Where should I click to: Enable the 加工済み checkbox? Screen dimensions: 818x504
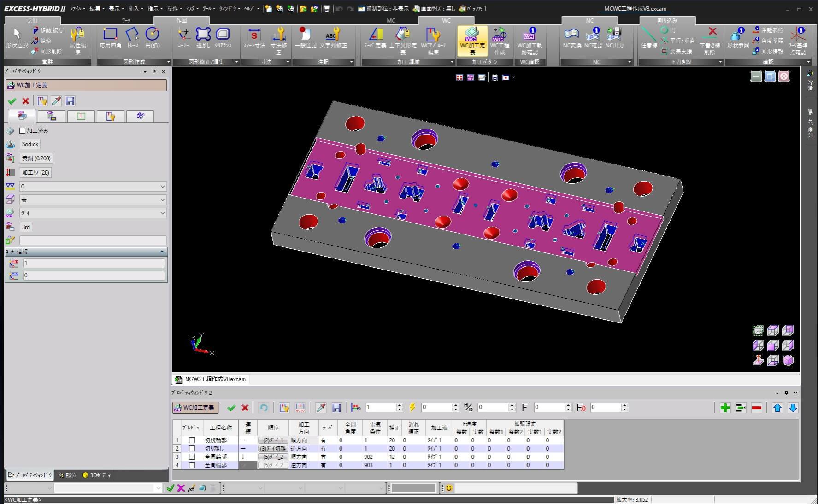pyautogui.click(x=23, y=131)
